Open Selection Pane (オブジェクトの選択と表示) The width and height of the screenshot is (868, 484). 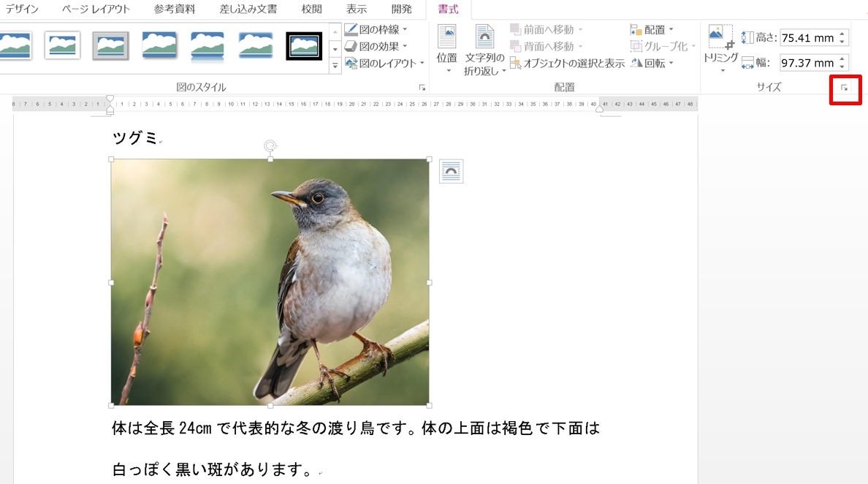pyautogui.click(x=567, y=64)
